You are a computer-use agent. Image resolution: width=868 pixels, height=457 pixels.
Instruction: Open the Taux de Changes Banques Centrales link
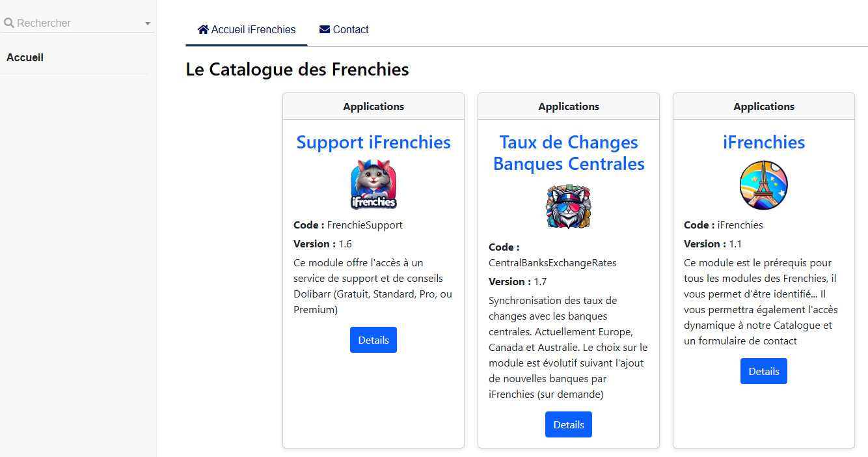click(x=569, y=153)
